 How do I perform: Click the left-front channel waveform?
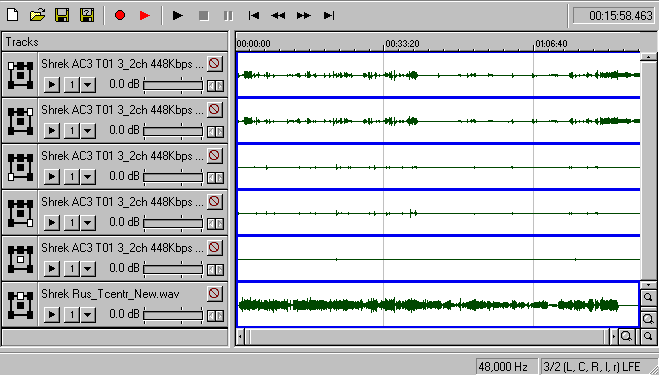[438, 75]
